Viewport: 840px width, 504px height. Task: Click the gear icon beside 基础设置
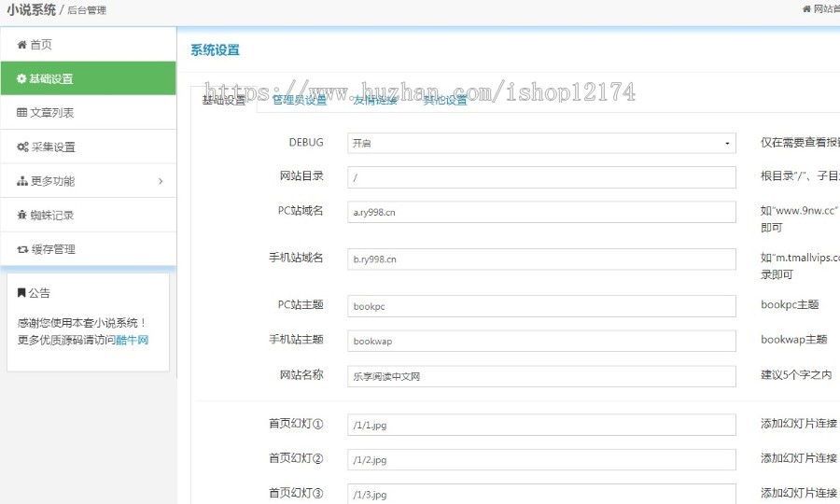21,78
